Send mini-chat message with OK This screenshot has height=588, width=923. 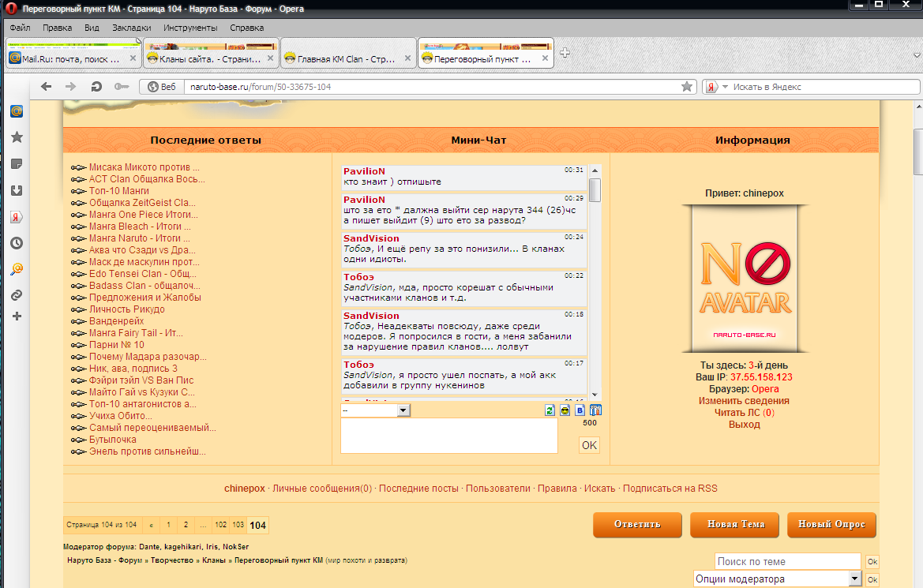589,445
